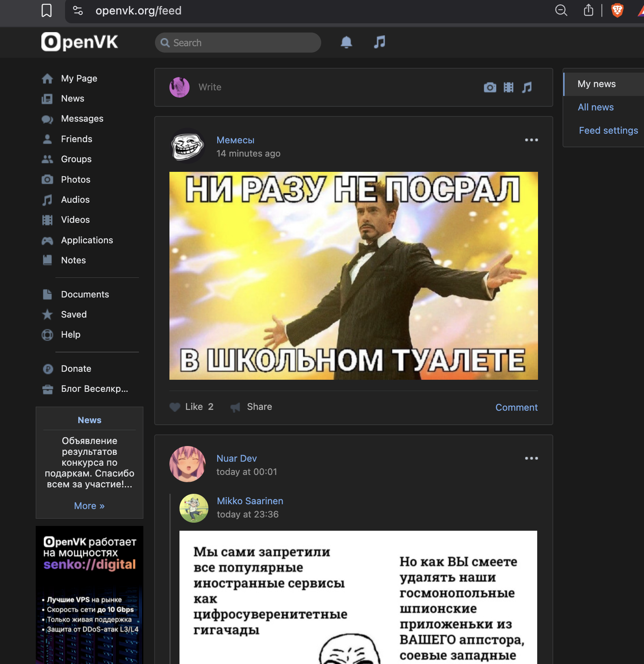Attach a photo using camera icon
The height and width of the screenshot is (664, 644).
[490, 87]
